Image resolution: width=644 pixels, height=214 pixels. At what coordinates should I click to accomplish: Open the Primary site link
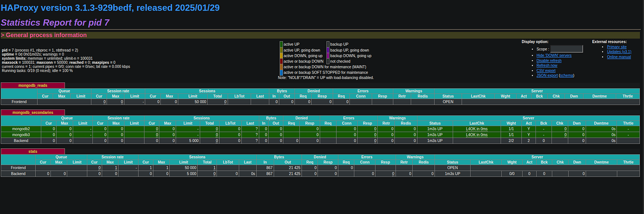(x=616, y=47)
